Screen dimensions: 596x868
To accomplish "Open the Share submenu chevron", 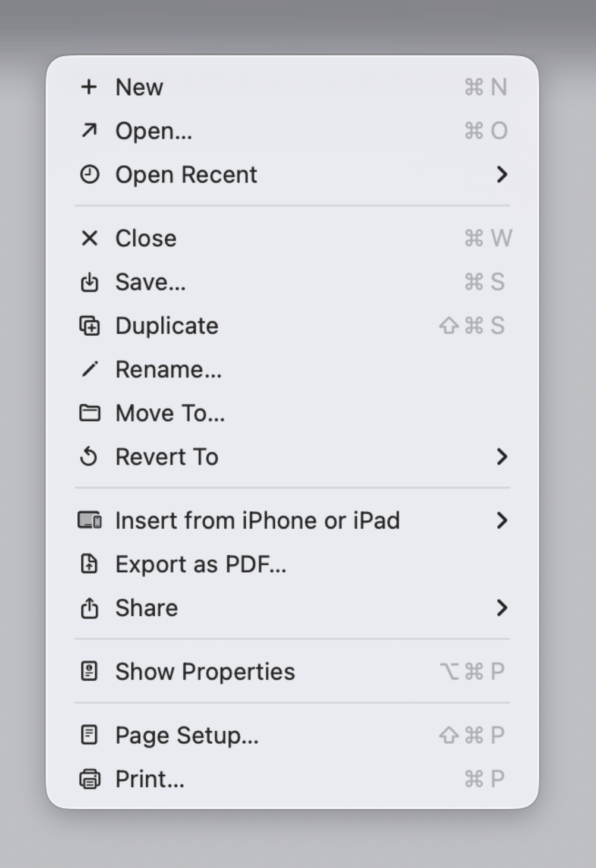I will pos(502,608).
